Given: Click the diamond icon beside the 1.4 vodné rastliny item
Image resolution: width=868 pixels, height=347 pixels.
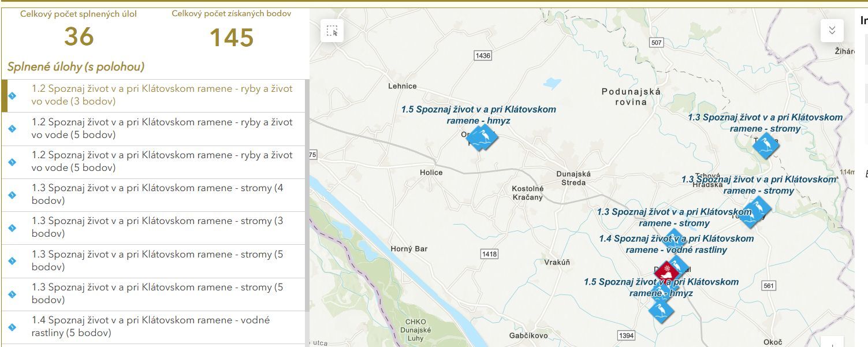Looking at the screenshot, I should click(12, 327).
